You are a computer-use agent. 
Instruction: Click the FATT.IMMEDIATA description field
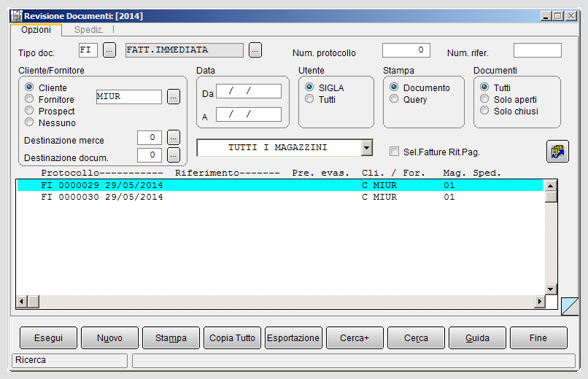click(185, 50)
